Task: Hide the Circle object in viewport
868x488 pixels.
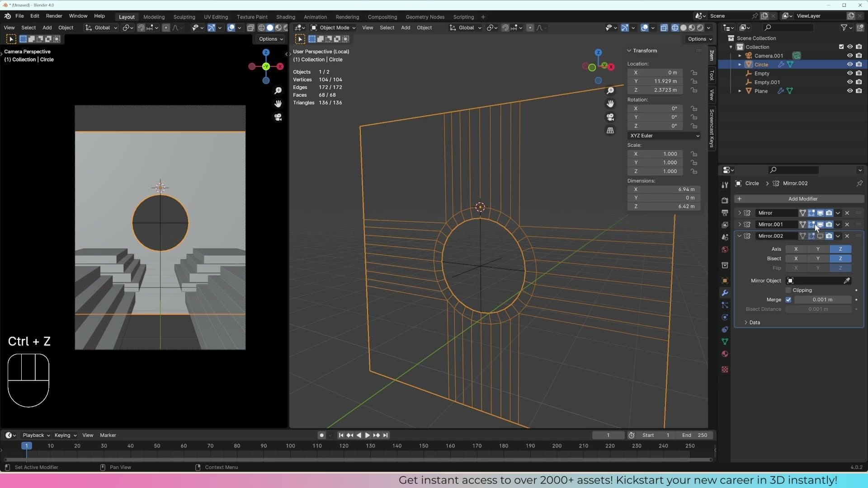Action: [x=850, y=65]
